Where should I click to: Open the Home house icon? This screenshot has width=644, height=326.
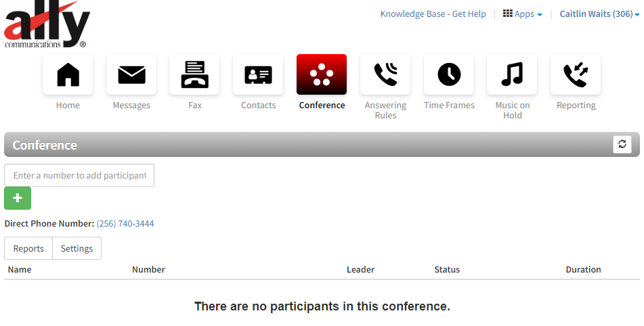pos(68,74)
